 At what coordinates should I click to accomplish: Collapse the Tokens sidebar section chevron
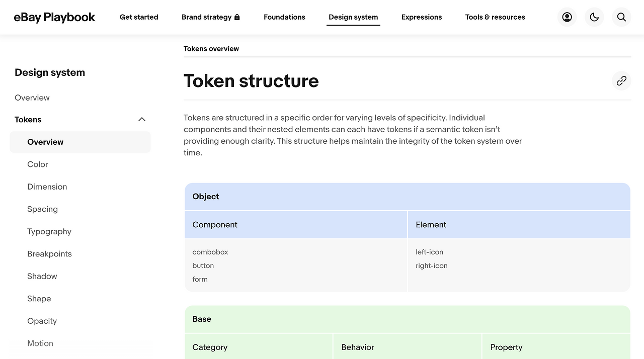142,119
